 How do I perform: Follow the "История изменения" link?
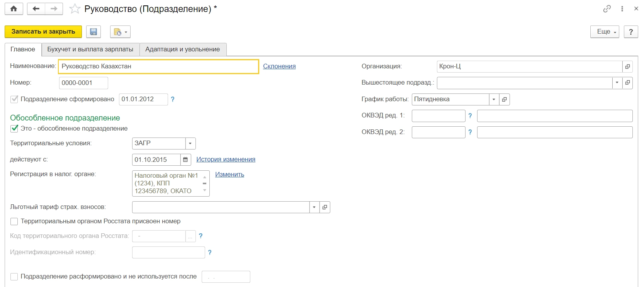[226, 160]
